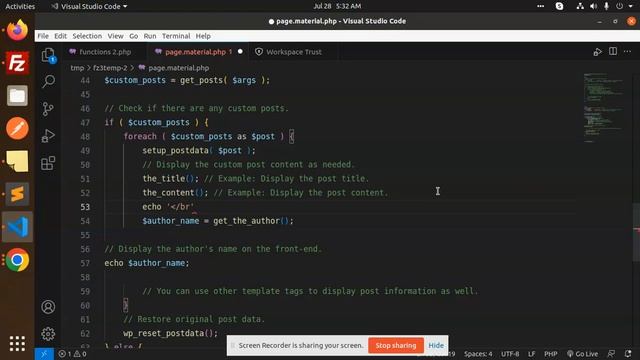Open the Edit menu

[x=60, y=36]
